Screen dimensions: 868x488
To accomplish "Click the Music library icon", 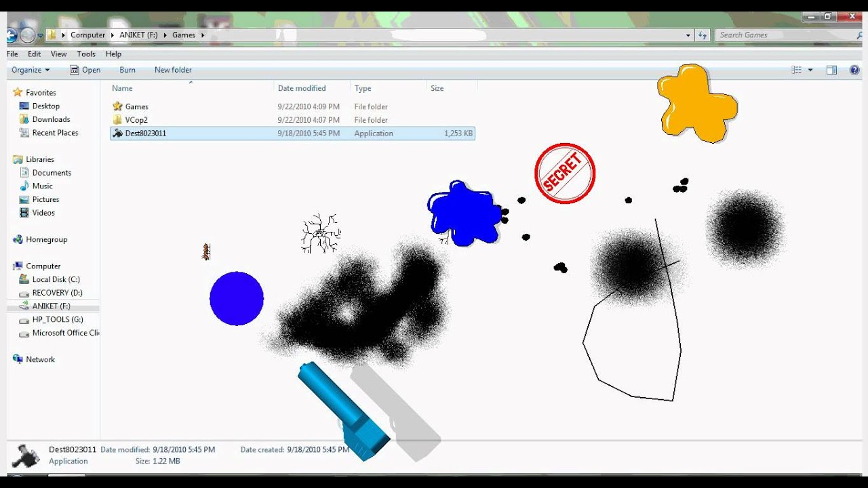I will coord(24,186).
